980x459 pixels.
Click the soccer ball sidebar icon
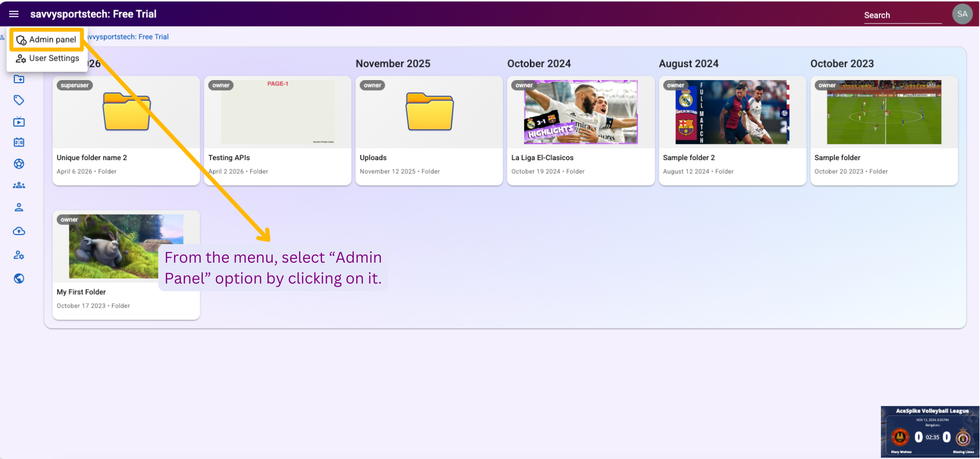pyautogui.click(x=19, y=164)
